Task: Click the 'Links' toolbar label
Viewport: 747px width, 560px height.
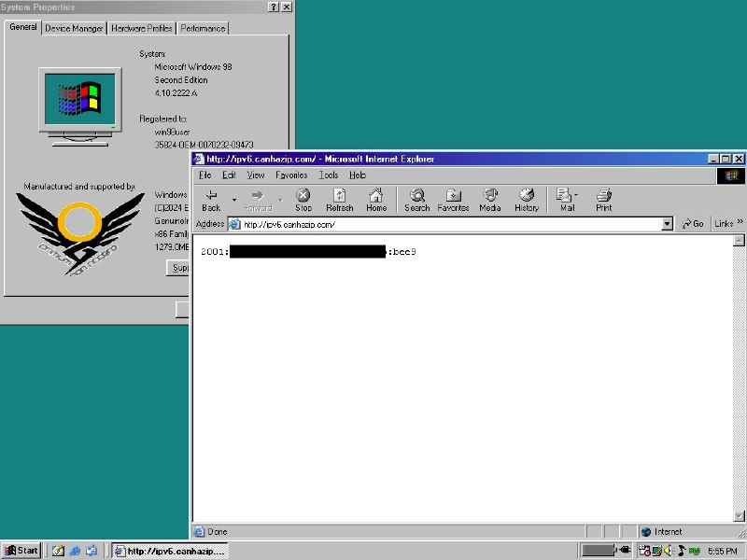Action: [724, 224]
